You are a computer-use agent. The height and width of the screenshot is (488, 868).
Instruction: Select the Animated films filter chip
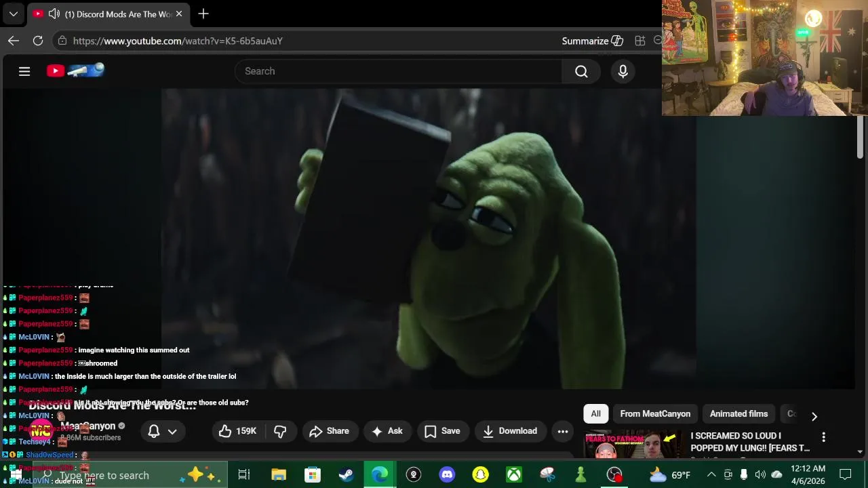pyautogui.click(x=738, y=413)
